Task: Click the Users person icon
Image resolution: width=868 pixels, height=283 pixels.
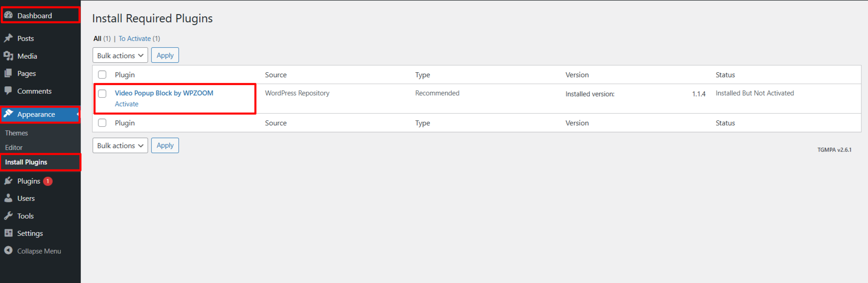Action: [x=8, y=198]
